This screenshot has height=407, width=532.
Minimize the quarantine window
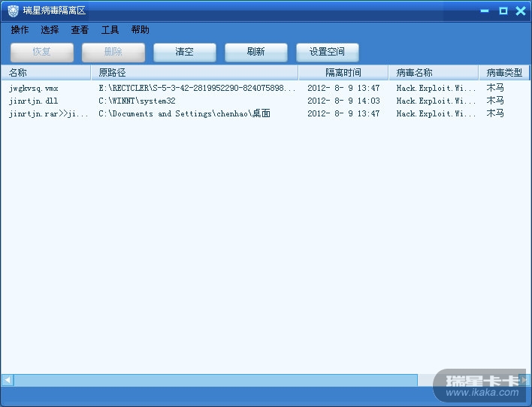(x=485, y=11)
